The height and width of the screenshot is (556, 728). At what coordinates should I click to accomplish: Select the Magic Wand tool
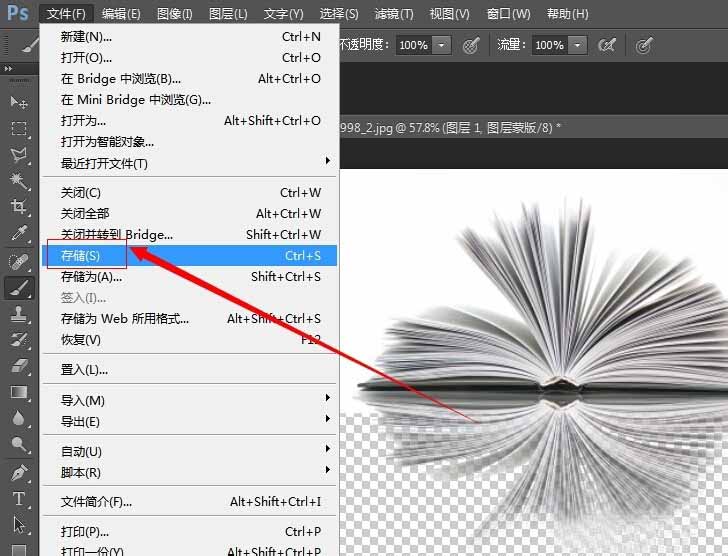point(19,181)
